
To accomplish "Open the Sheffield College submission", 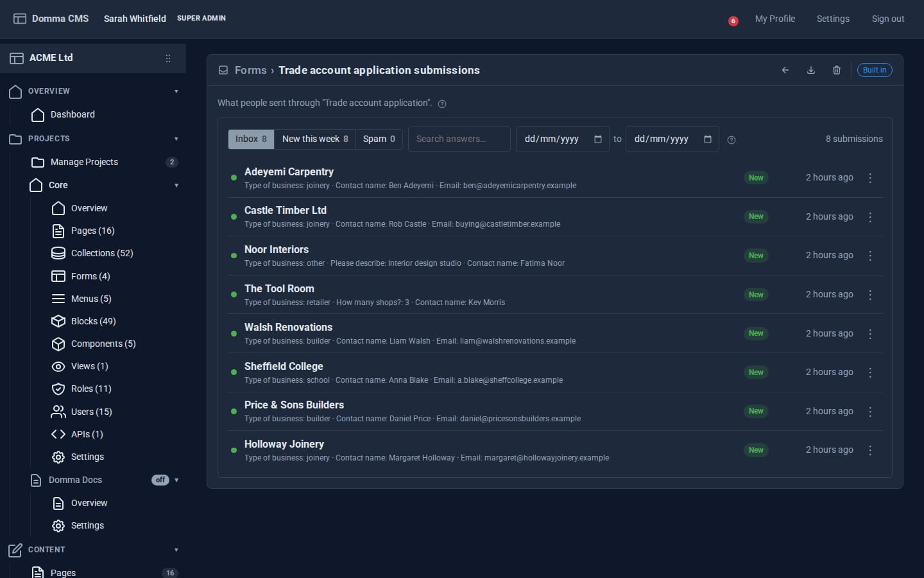I will (556, 372).
